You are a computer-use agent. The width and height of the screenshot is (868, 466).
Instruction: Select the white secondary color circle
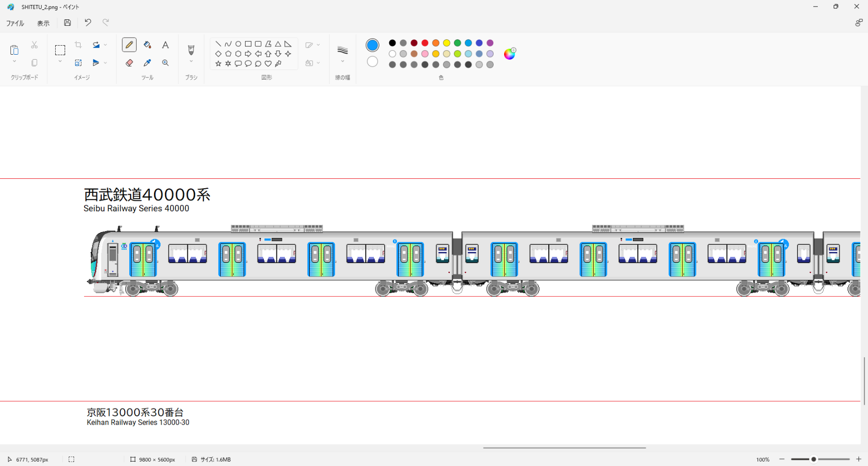(x=372, y=62)
